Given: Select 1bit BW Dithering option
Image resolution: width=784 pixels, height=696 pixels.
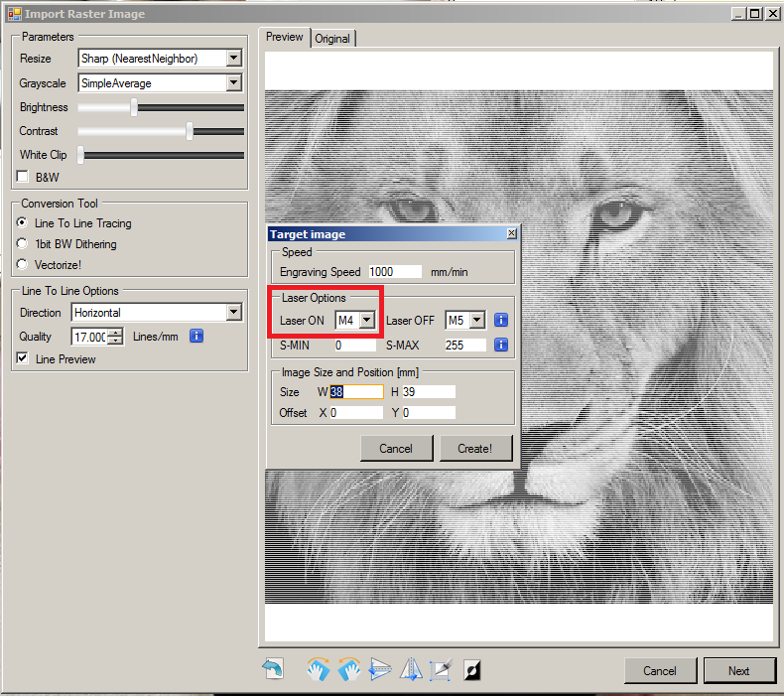Looking at the screenshot, I should pyautogui.click(x=22, y=243).
